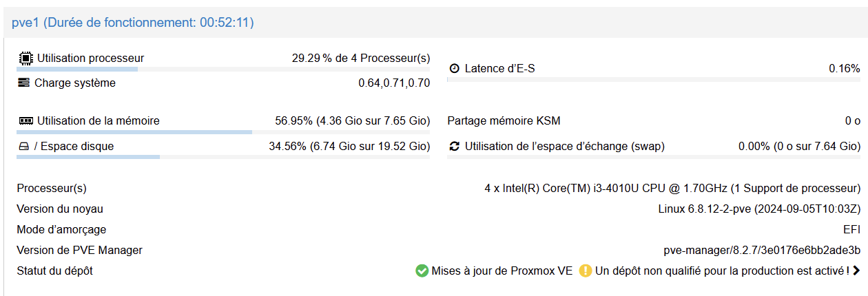Click the 'Mode d'amorçage' EFI value

point(851,230)
